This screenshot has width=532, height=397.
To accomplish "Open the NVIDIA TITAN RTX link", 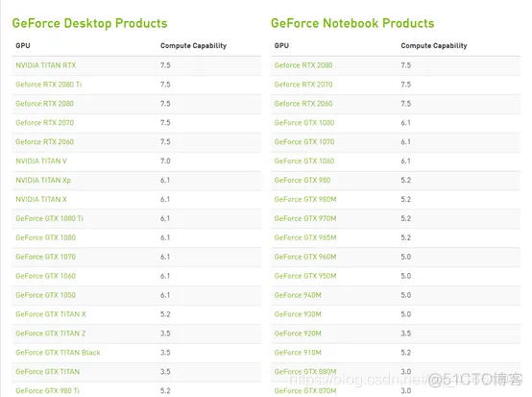I will coord(46,65).
